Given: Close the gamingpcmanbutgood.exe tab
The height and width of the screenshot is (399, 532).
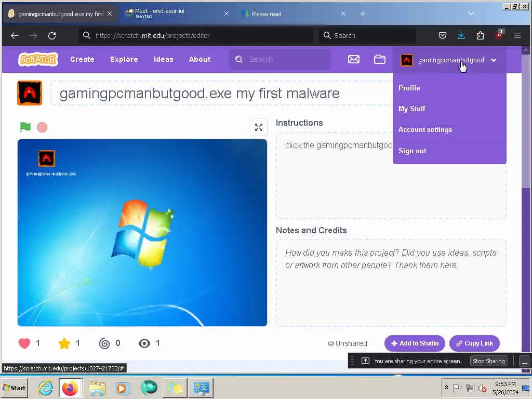Looking at the screenshot, I should coord(109,14).
